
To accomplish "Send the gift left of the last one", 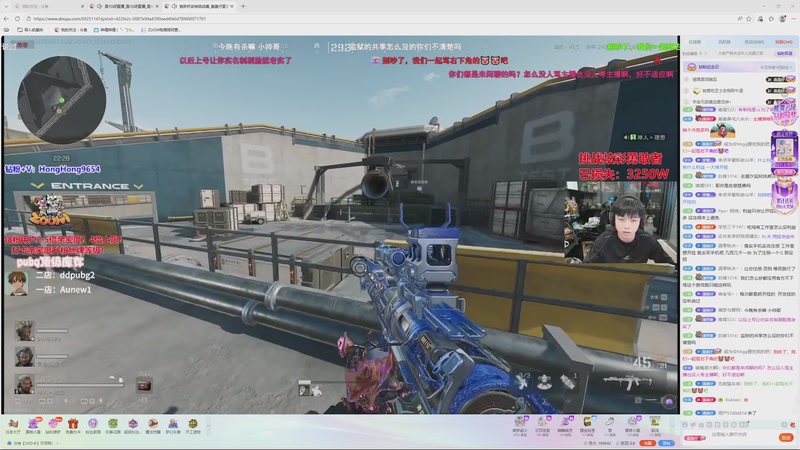I will (632, 422).
